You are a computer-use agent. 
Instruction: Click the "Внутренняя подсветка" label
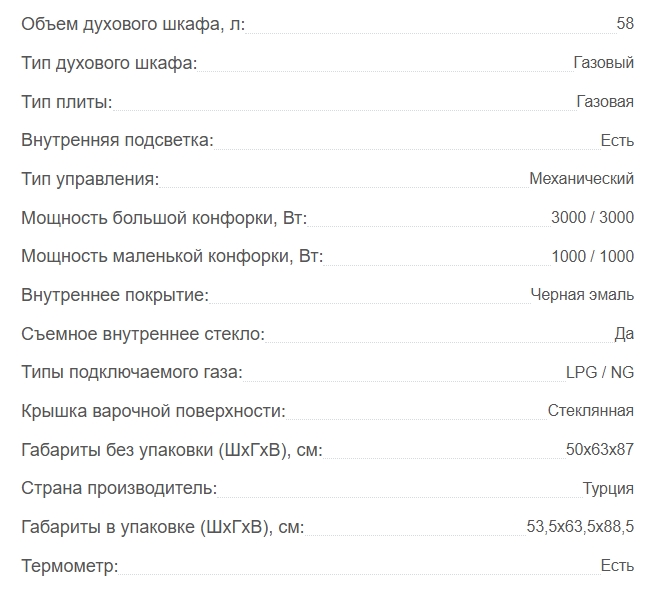(x=117, y=141)
